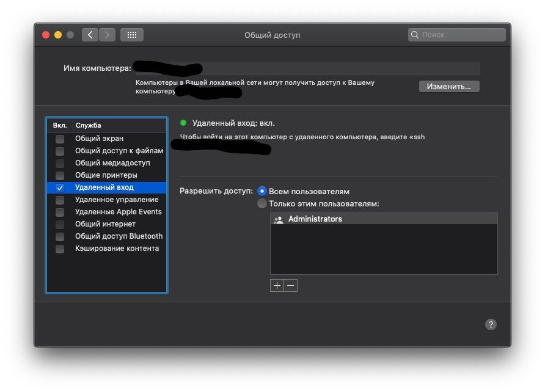Screen dimensions: 545x392
Task: Click the magnifier icon in search field
Action: pyautogui.click(x=415, y=35)
